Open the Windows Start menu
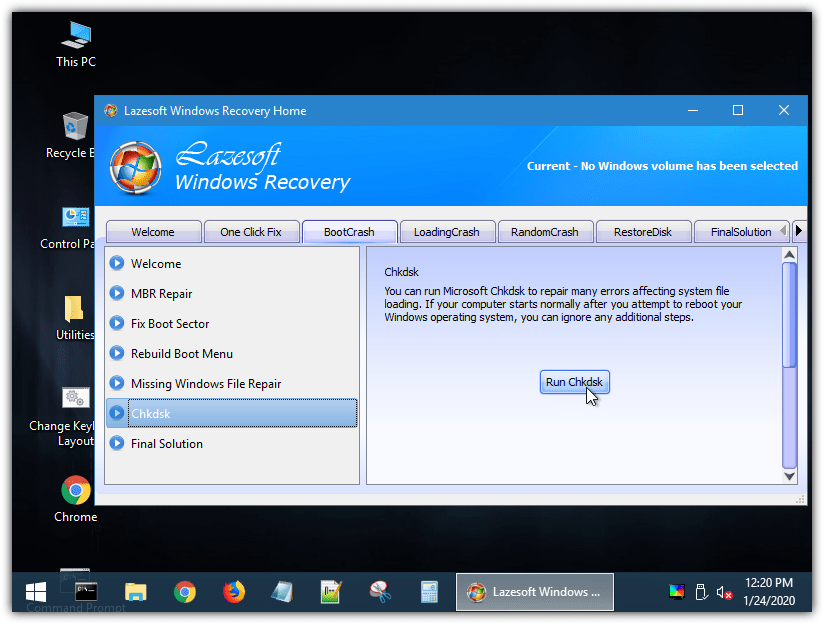This screenshot has width=824, height=623. tap(36, 592)
